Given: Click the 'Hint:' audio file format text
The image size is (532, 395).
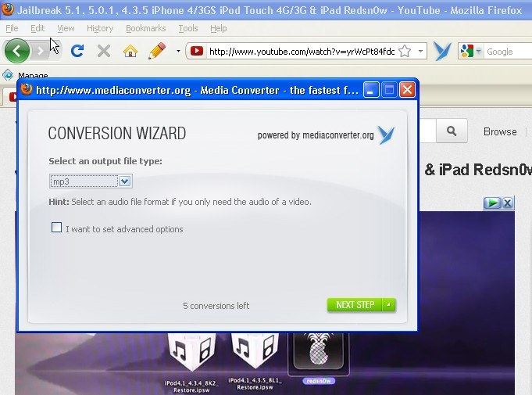Looking at the screenshot, I should 180,202.
